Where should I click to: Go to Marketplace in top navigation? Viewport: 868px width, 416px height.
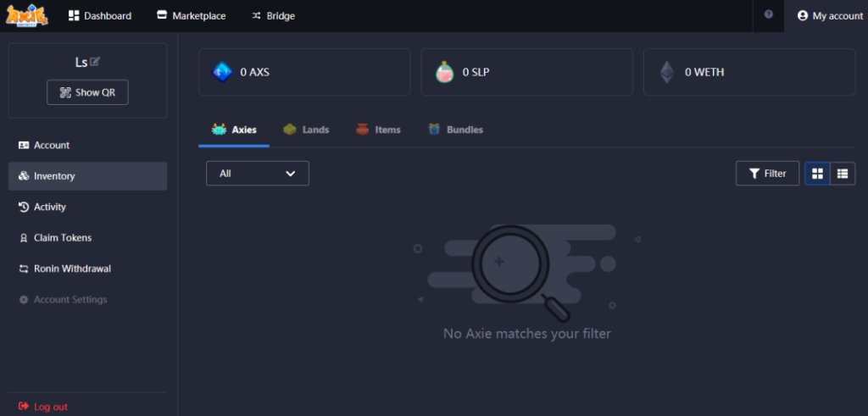(192, 16)
